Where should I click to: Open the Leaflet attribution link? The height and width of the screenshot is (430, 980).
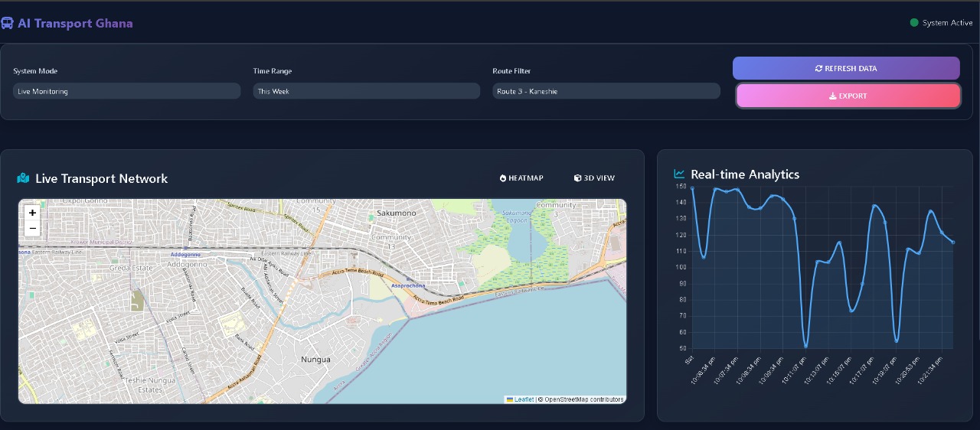click(x=521, y=399)
